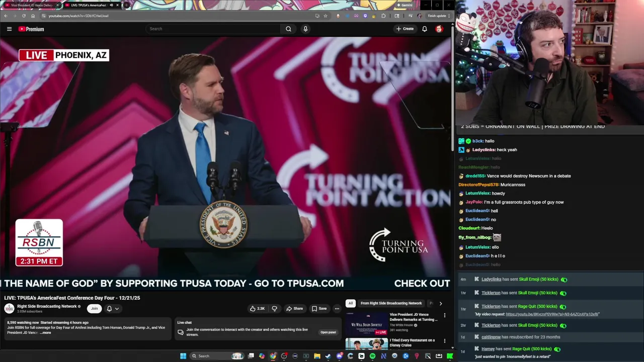
Task: Open the YouTube account avatar menu
Action: pos(439,29)
